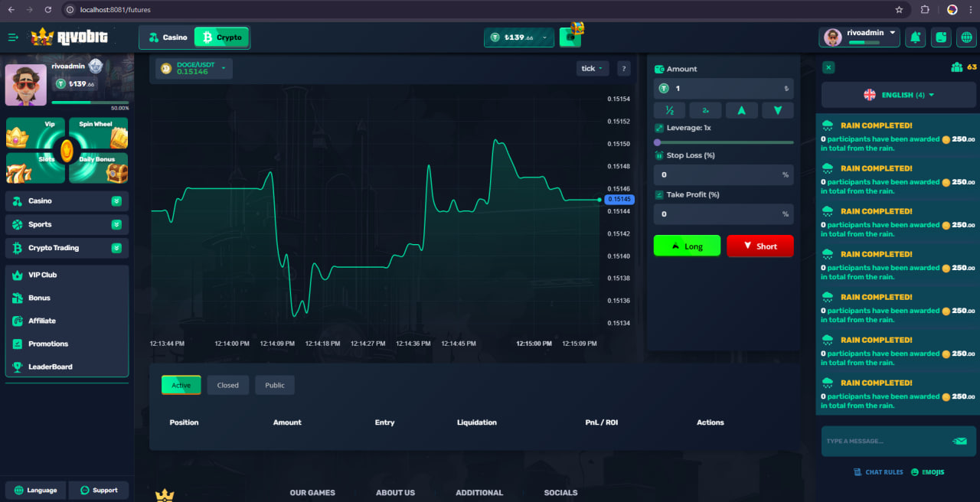Click the chart help question mark icon
This screenshot has height=502, width=980.
pyautogui.click(x=623, y=68)
